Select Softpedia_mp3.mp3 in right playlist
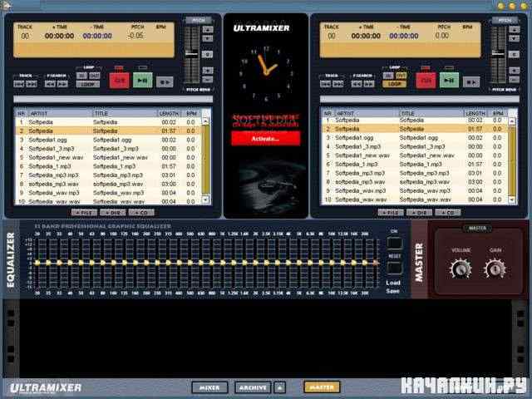532x399 pixels. pyautogui.click(x=414, y=173)
